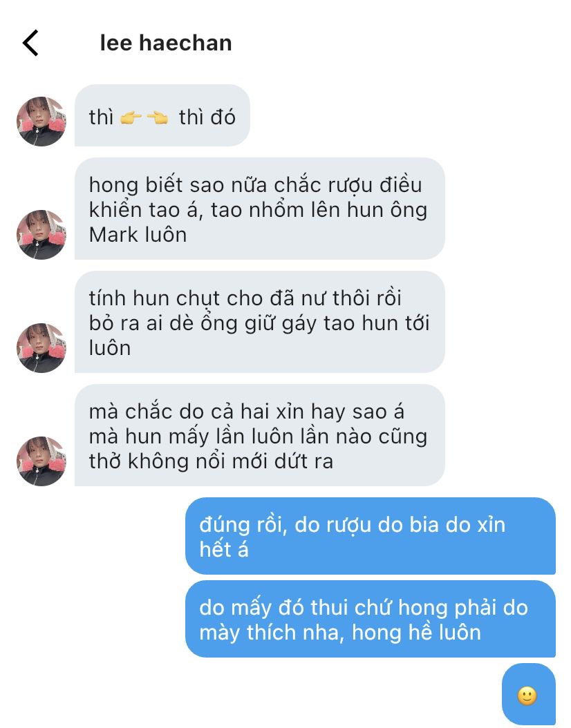Select message starting 'tính hun chụt cho đã'

click(x=260, y=323)
